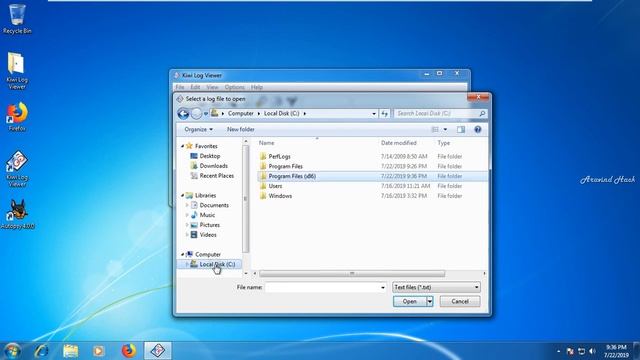Open the File menu in Kiwi Log Viewer
The width and height of the screenshot is (640, 360).
click(x=180, y=87)
